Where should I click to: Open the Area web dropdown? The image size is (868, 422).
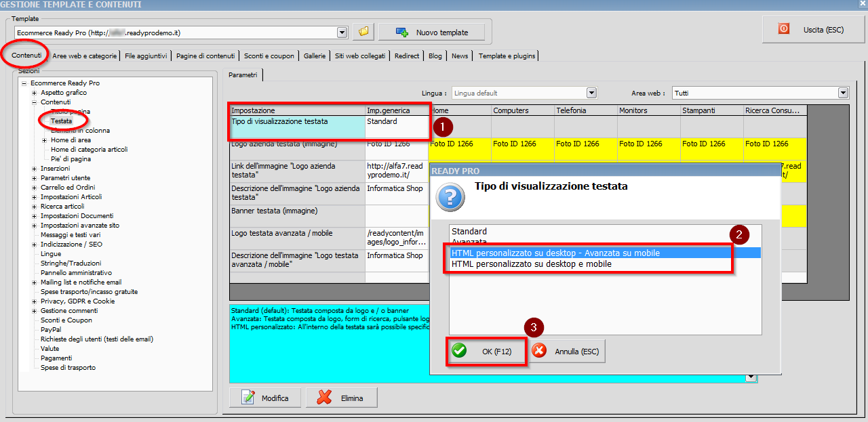tap(843, 93)
